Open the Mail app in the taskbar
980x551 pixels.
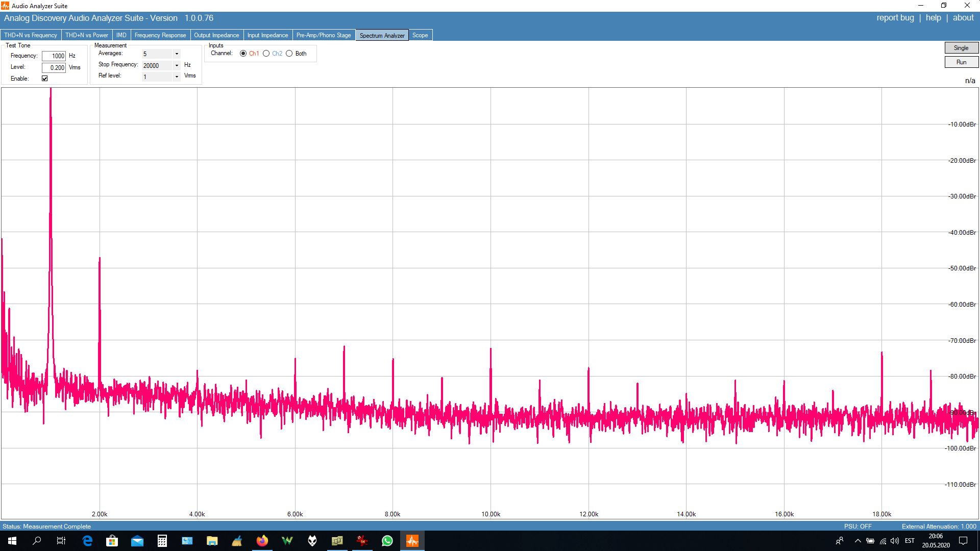coord(137,541)
